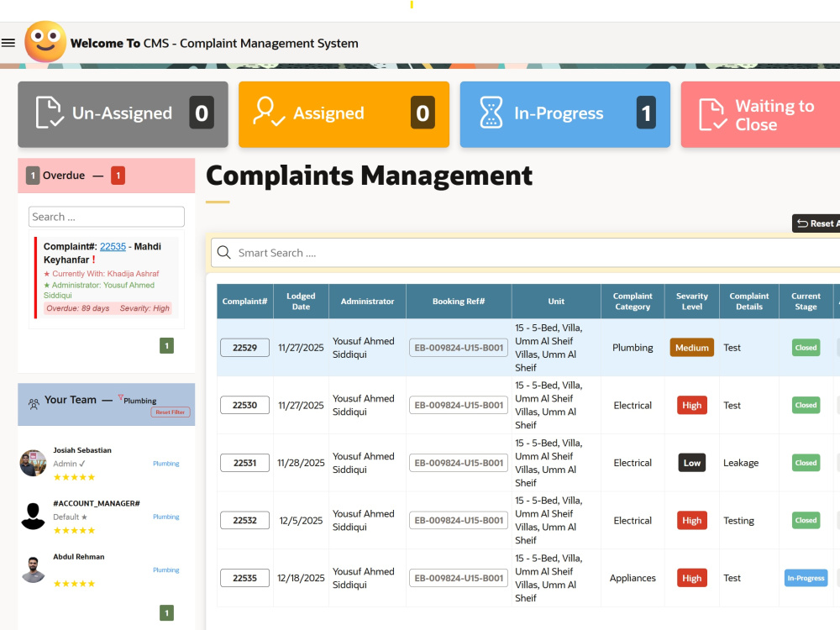840x630 pixels.
Task: Click Abdul Rehman's Plumbing tag
Action: pyautogui.click(x=166, y=570)
